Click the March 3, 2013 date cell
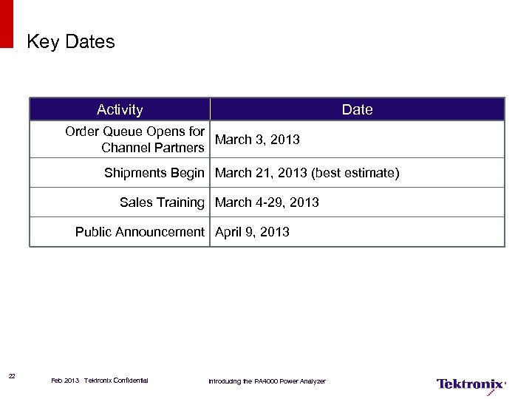Viewport: 532px width, 399px height. coord(257,140)
